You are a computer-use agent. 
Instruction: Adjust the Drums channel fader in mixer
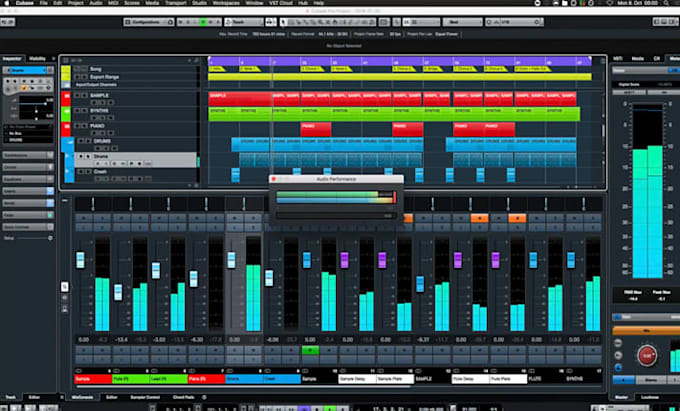(232, 260)
